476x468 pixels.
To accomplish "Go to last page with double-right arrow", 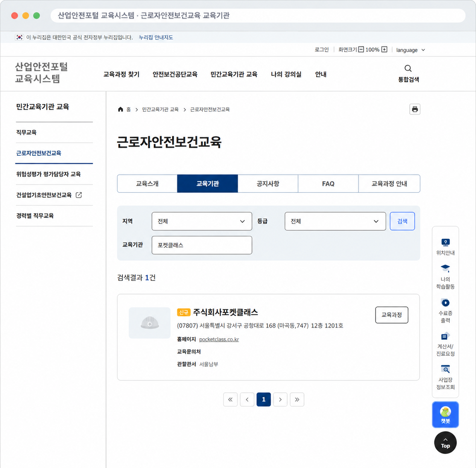I will (x=297, y=400).
